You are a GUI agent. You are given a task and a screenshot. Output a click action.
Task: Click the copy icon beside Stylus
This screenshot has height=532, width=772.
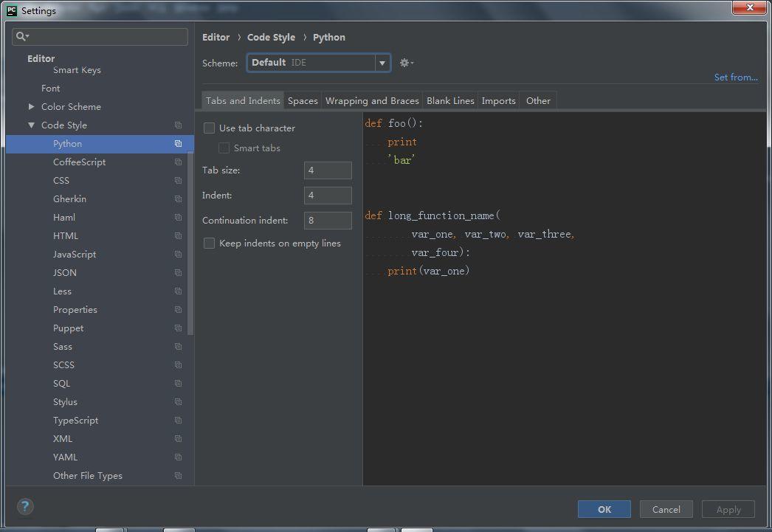point(178,402)
